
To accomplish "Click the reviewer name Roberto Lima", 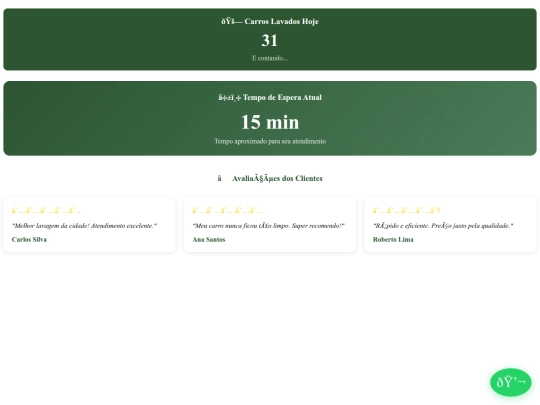I will click(x=393, y=239).
